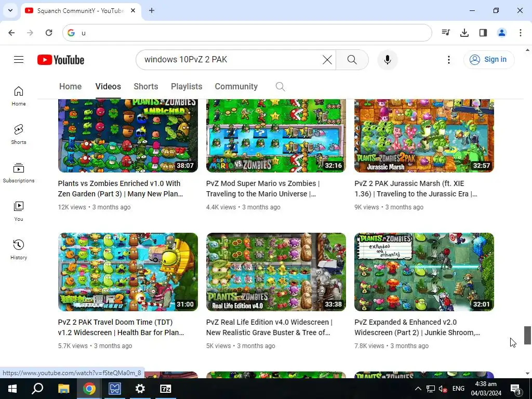Screen dimensions: 532x399
Task: Click the Travel Doom Time thumbnail 31:00
Action: [128, 272]
